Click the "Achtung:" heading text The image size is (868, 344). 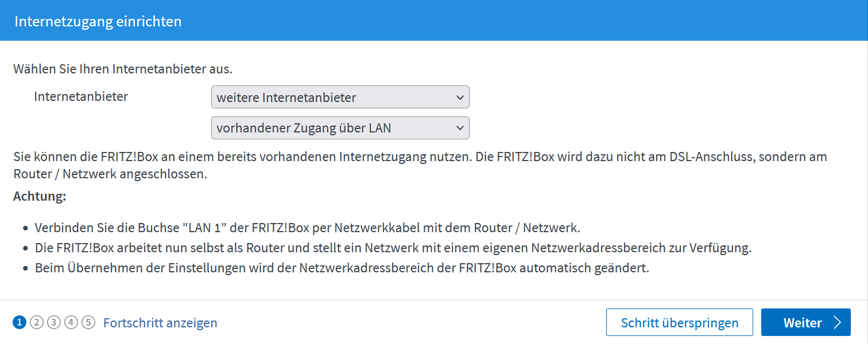click(x=40, y=197)
